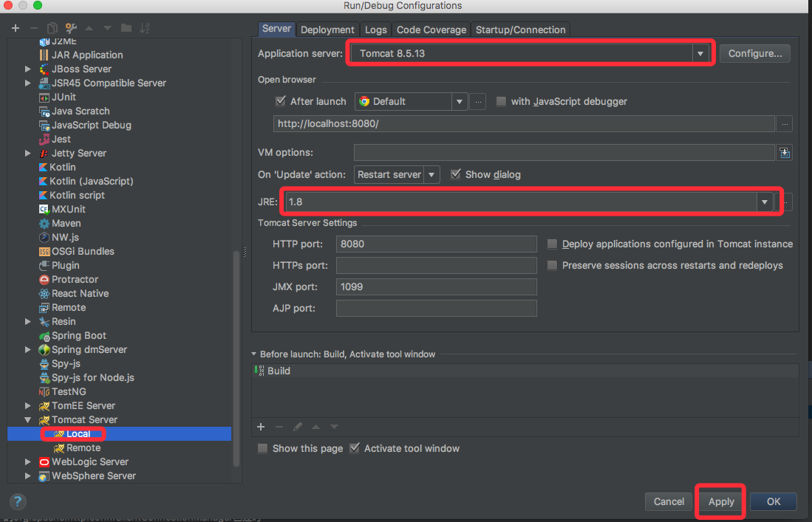Viewport: 812px width, 522px height.
Task: Click the HTTP port field
Action: pos(436,244)
